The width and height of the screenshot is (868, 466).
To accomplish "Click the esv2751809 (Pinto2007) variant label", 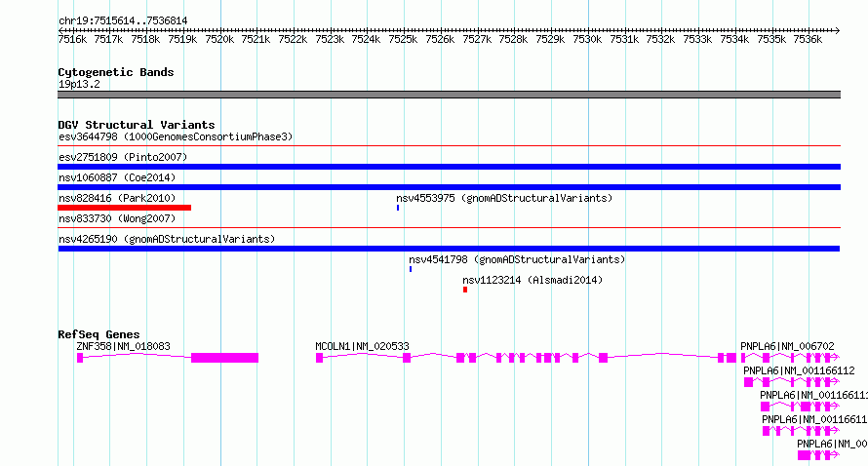I will (123, 157).
